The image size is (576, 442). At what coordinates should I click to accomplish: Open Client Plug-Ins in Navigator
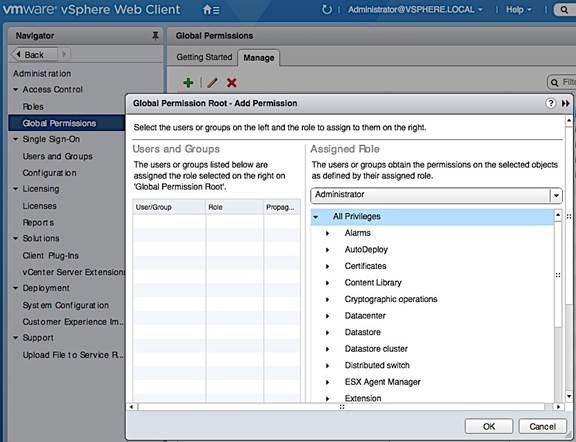(x=51, y=255)
